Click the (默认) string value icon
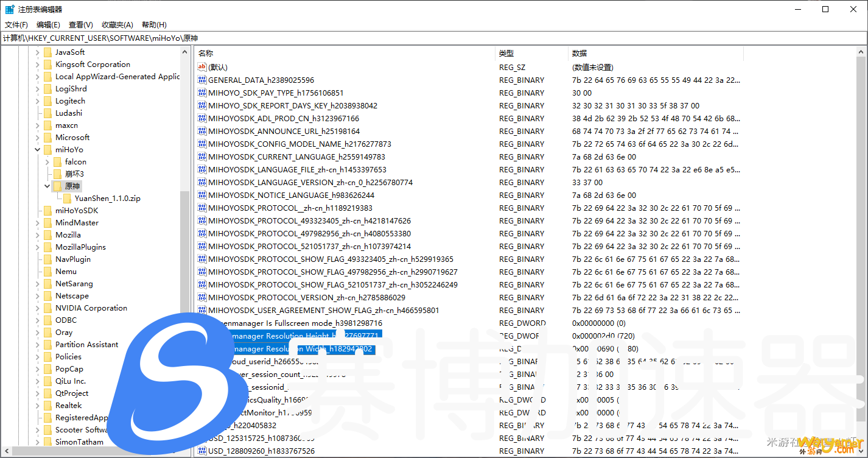The height and width of the screenshot is (458, 868). point(202,68)
